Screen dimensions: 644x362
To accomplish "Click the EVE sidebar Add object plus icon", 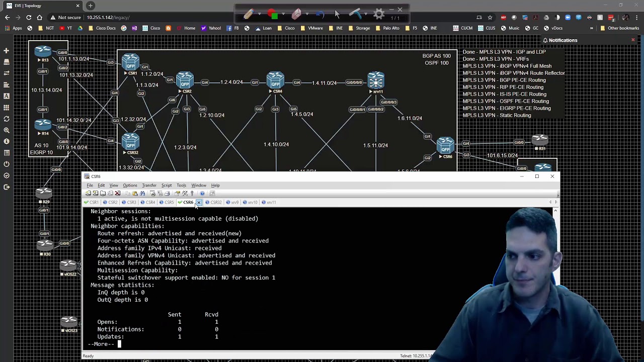I will click(6, 51).
